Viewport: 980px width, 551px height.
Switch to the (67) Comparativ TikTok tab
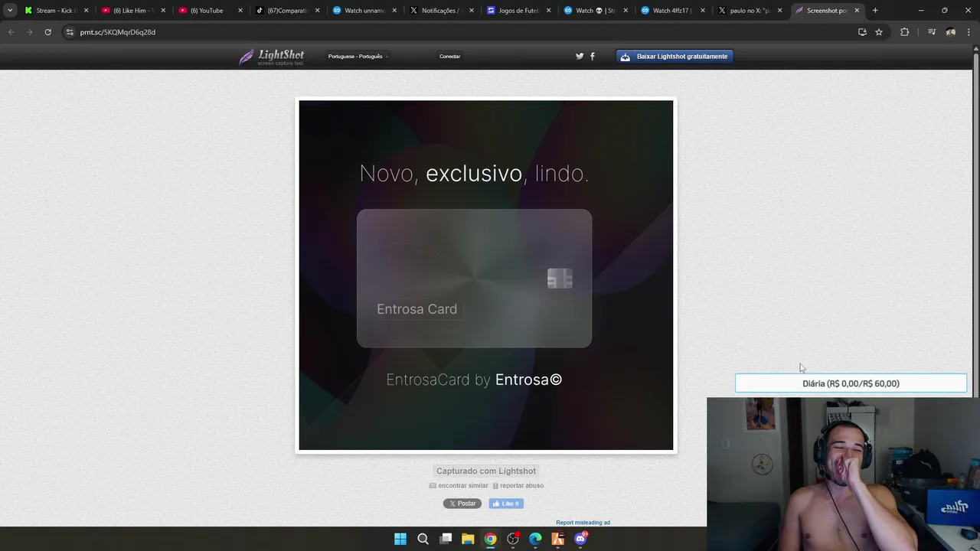pos(287,11)
